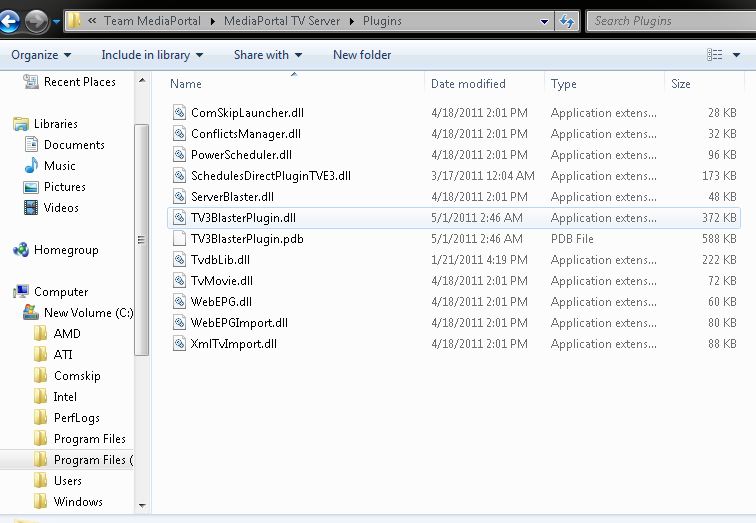
Task: Expand the Include in library menu
Action: tap(152, 55)
